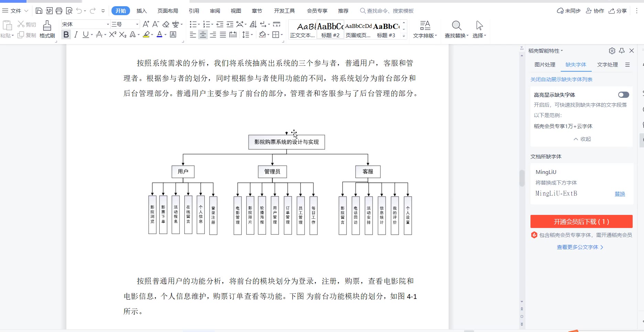Select the 管理员 box in the diagram
Viewport: 644px width, 332px height.
[272, 172]
